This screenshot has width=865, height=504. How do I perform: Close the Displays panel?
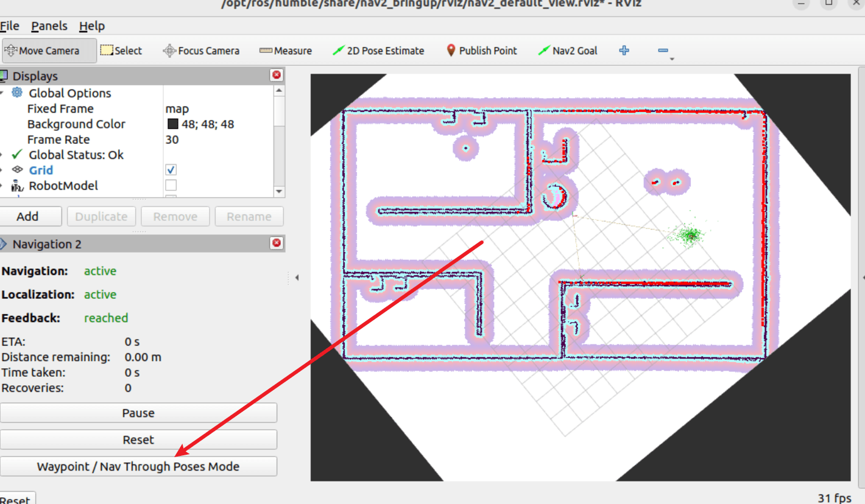[x=277, y=75]
